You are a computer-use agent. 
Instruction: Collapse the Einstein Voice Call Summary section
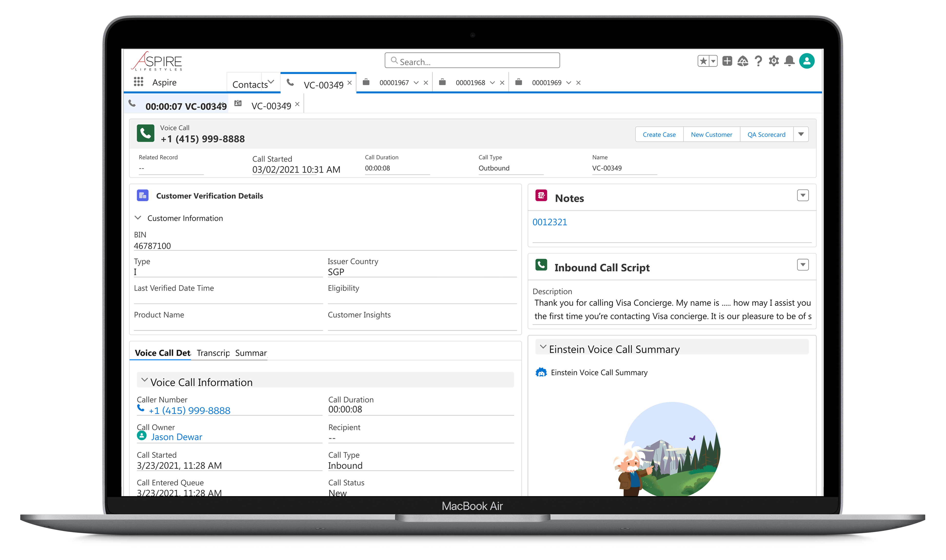(x=543, y=347)
